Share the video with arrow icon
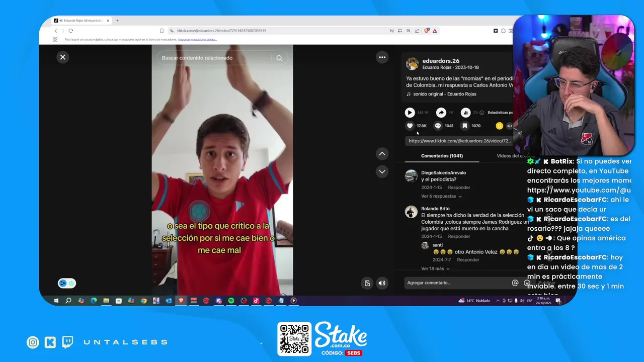Viewport: 644px width, 362px height. tap(441, 113)
